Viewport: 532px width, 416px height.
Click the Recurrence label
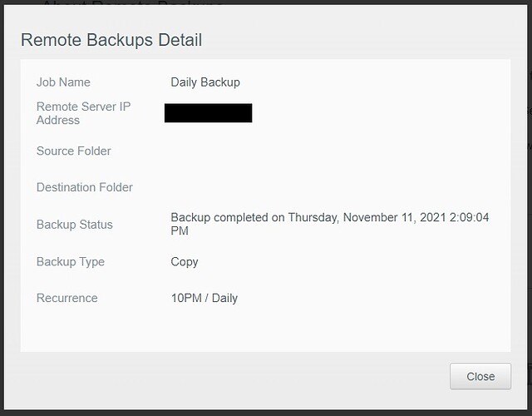pyautogui.click(x=67, y=298)
